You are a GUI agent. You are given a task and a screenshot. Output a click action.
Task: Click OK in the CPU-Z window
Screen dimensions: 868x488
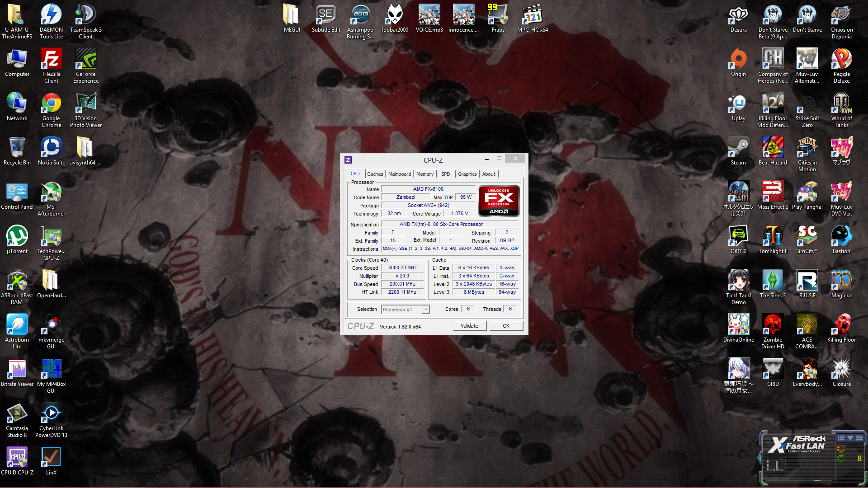(x=506, y=326)
